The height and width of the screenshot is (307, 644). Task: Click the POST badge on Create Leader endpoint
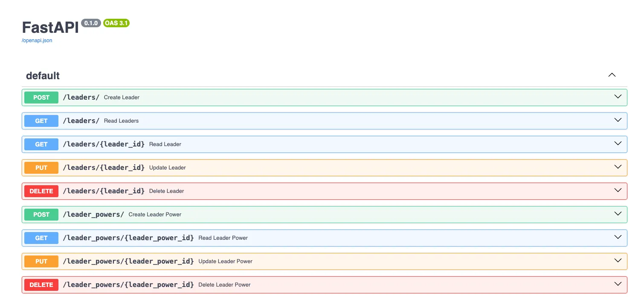(41, 98)
